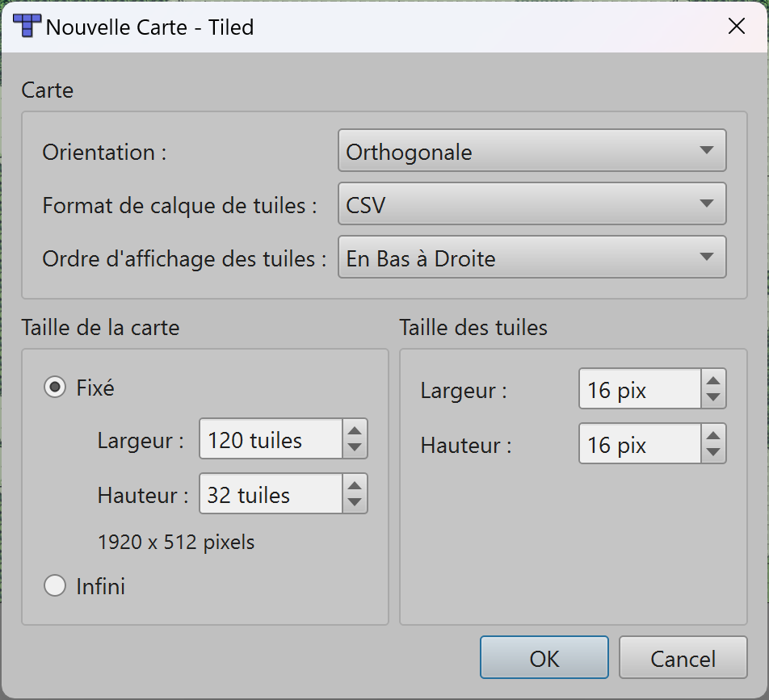Viewport: 769px width, 700px height.
Task: Open the Orientation dropdown
Action: [532, 151]
